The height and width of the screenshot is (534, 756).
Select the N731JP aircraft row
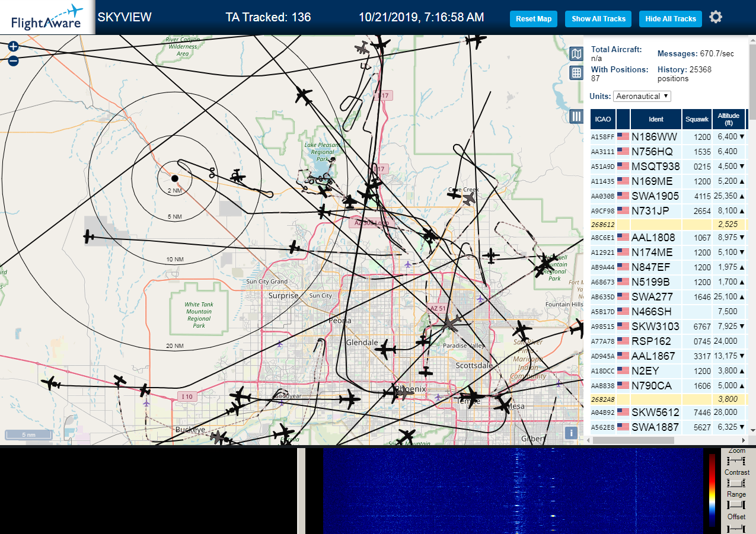point(669,211)
